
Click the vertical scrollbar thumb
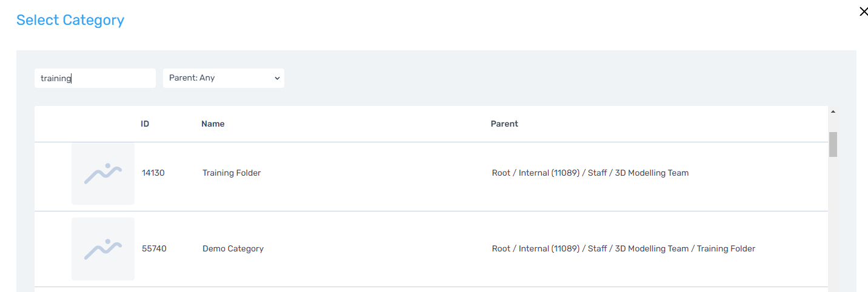[833, 144]
